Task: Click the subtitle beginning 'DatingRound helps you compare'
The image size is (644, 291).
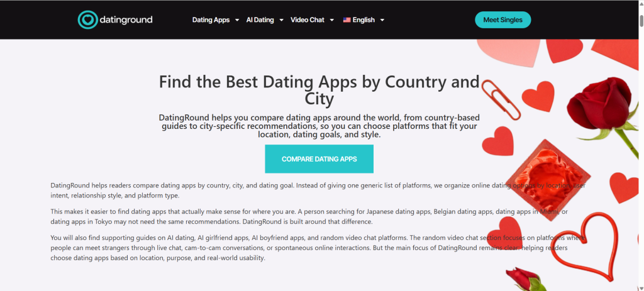Action: coord(319,126)
